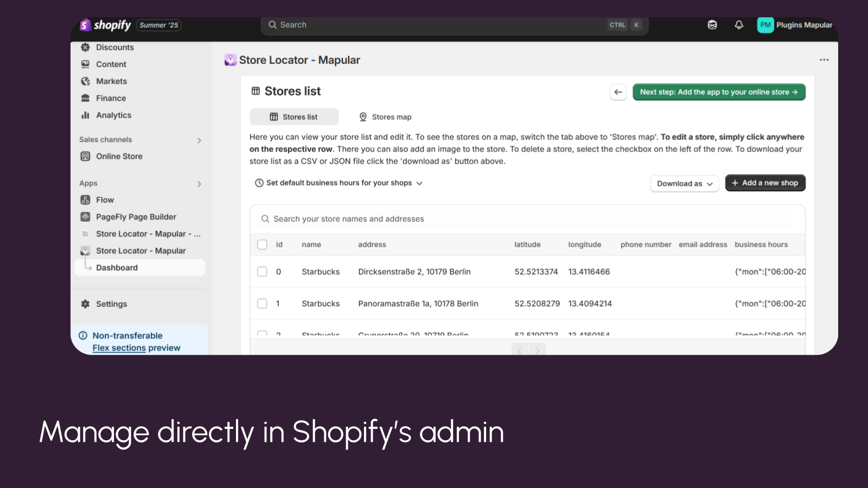The width and height of the screenshot is (868, 488).
Task: Click the name column header
Action: pos(311,245)
